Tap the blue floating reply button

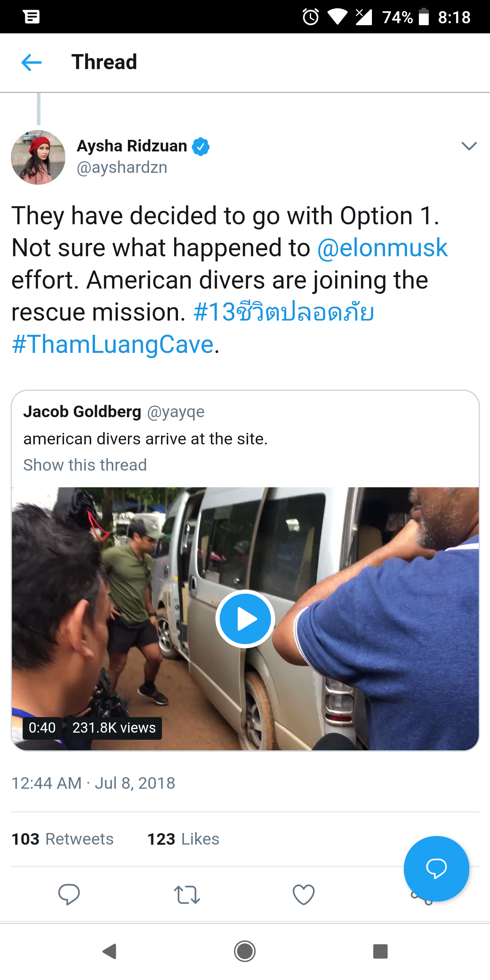436,868
